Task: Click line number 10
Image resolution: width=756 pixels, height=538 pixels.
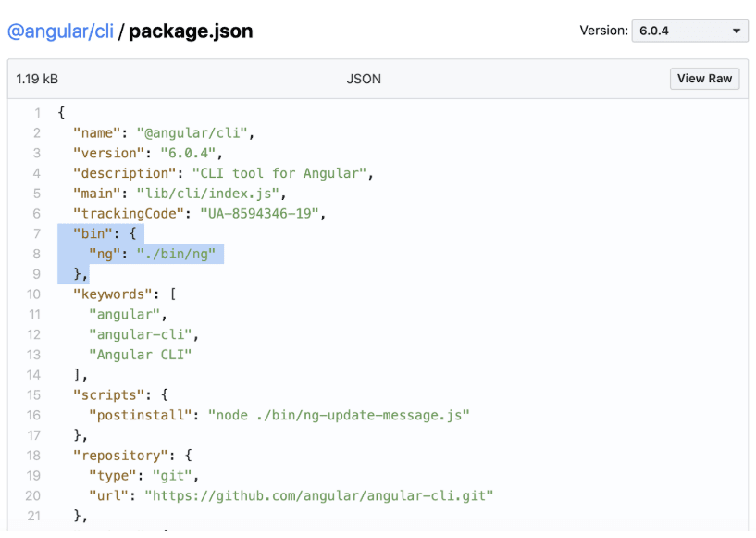Action: (x=33, y=294)
